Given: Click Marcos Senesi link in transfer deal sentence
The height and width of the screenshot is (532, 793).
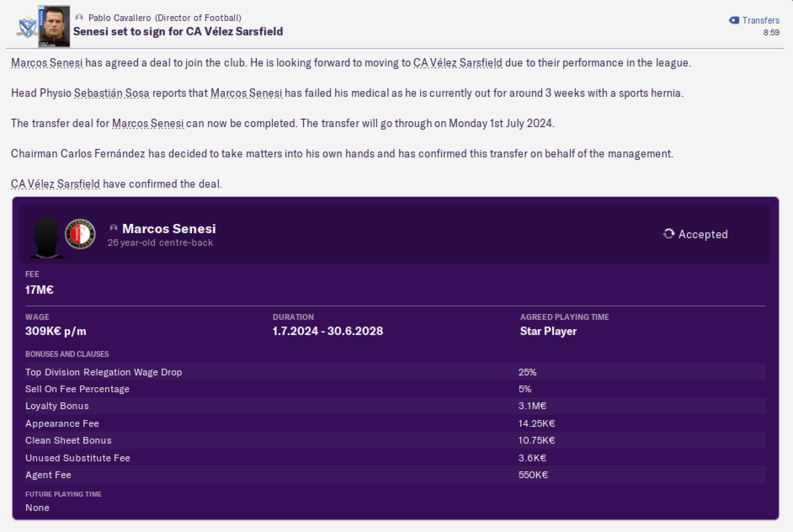Looking at the screenshot, I should click(148, 123).
